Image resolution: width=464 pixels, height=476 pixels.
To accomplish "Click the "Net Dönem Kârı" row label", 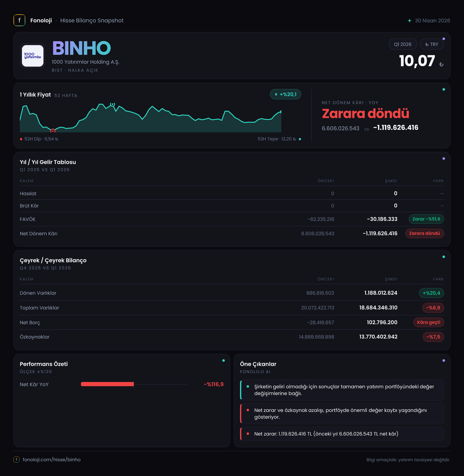I will coord(39,234).
